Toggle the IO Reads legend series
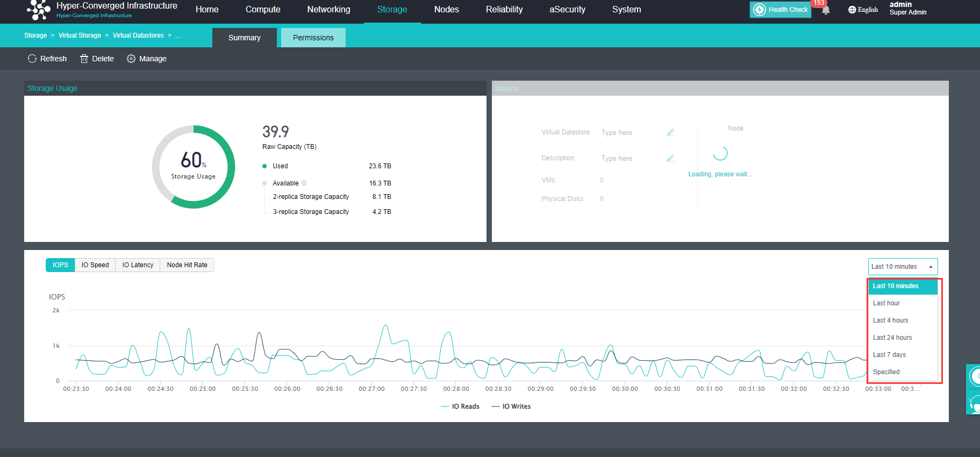Image resolution: width=980 pixels, height=457 pixels. pyautogui.click(x=460, y=406)
